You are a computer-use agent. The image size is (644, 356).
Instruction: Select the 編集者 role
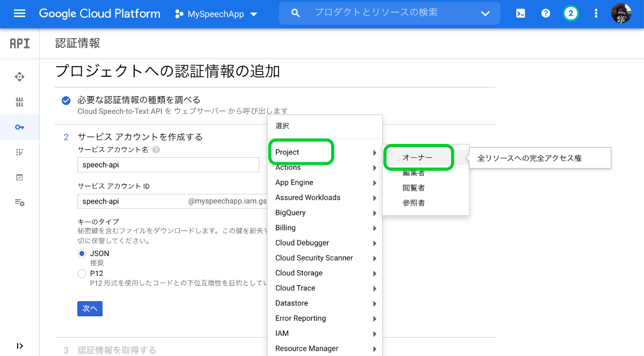(426, 173)
